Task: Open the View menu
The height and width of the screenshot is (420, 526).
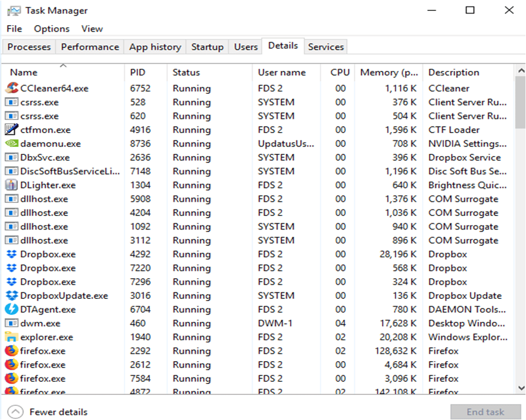Action: pyautogui.click(x=92, y=29)
